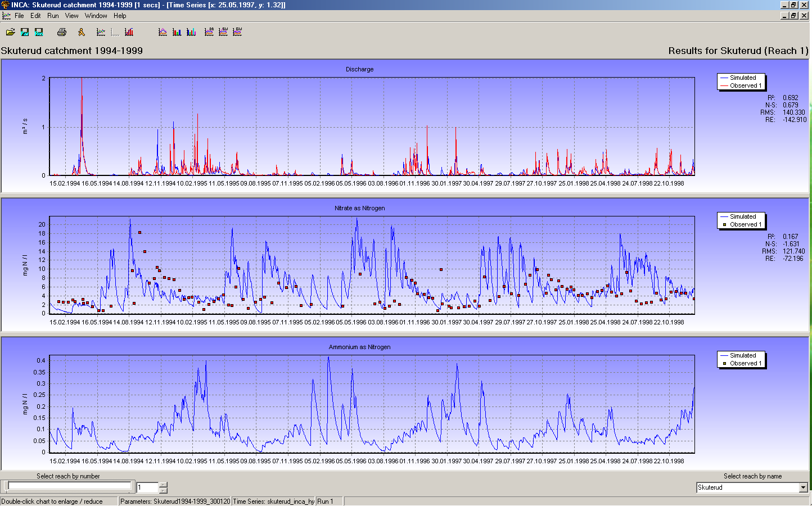Click the Discharge chart plot area

pos(372,126)
